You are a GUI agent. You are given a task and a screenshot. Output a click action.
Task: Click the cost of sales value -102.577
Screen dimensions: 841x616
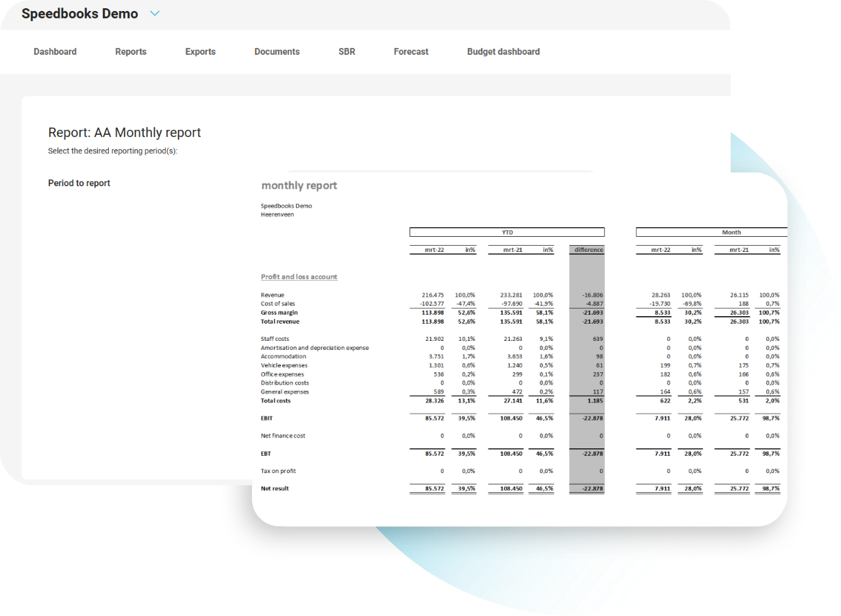(x=432, y=304)
